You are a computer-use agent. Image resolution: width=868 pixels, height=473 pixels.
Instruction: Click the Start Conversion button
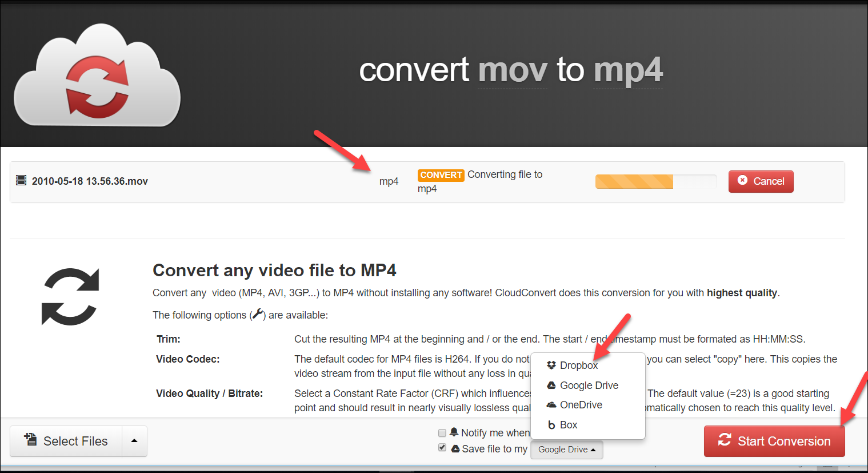(774, 441)
